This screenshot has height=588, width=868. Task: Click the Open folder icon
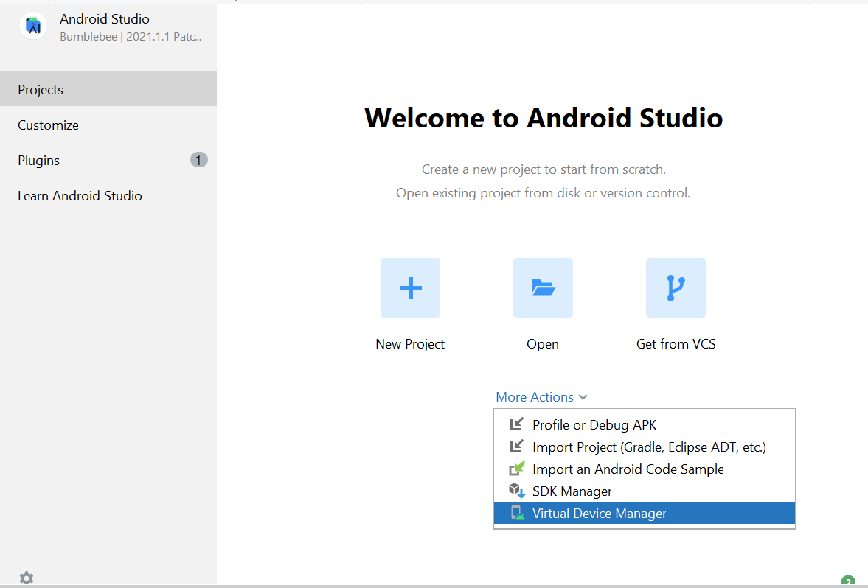coord(543,287)
